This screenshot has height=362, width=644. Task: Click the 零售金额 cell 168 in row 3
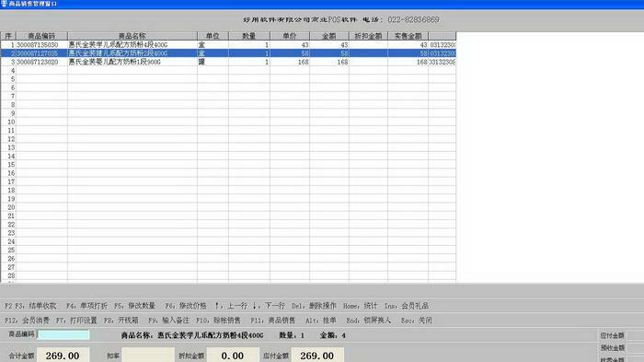(408, 62)
